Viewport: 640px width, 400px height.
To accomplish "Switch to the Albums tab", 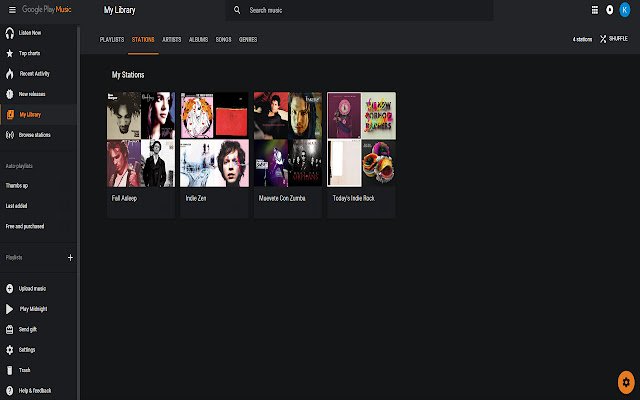I will coord(198,40).
